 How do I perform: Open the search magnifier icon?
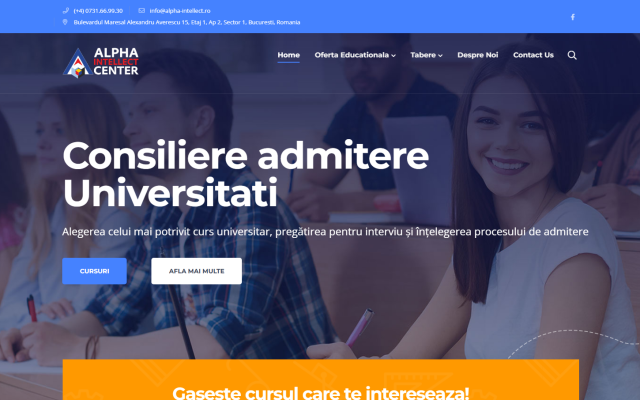[x=572, y=55]
